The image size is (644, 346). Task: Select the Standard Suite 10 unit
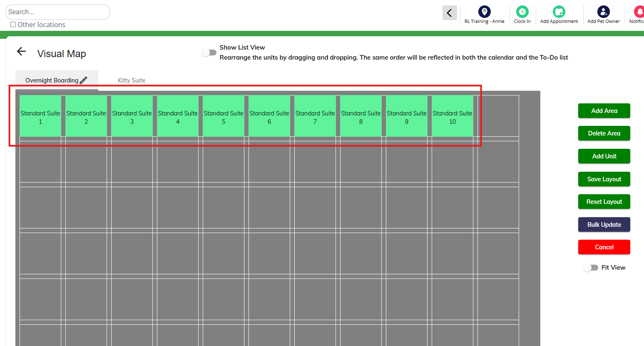[453, 116]
